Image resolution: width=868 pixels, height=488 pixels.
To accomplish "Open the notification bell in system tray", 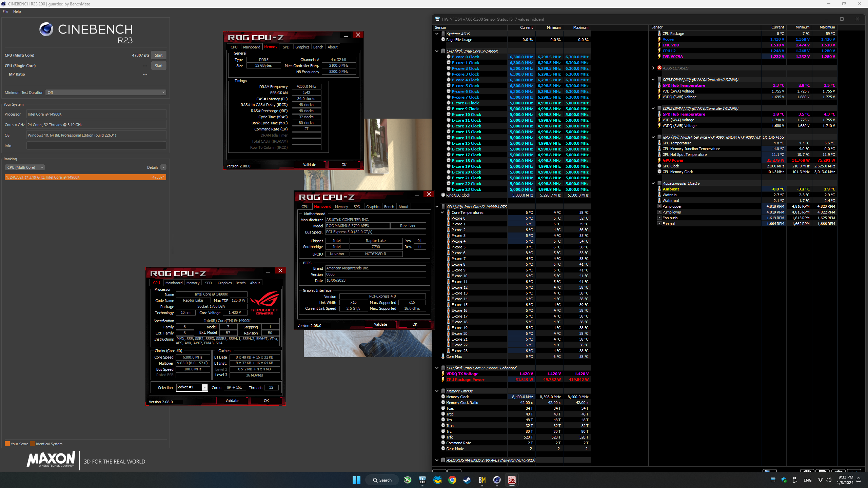I will tap(859, 480).
